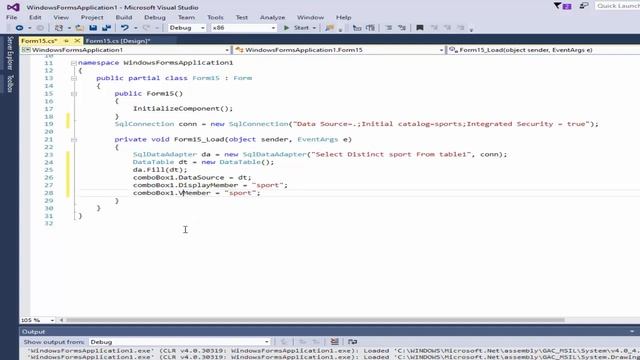Click the Find in Files toolbar icon
The height and width of the screenshot is (360, 640).
tap(329, 28)
